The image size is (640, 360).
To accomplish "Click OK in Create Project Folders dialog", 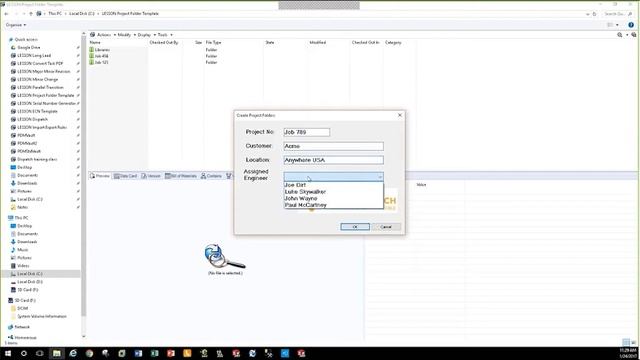I will pos(355,227).
